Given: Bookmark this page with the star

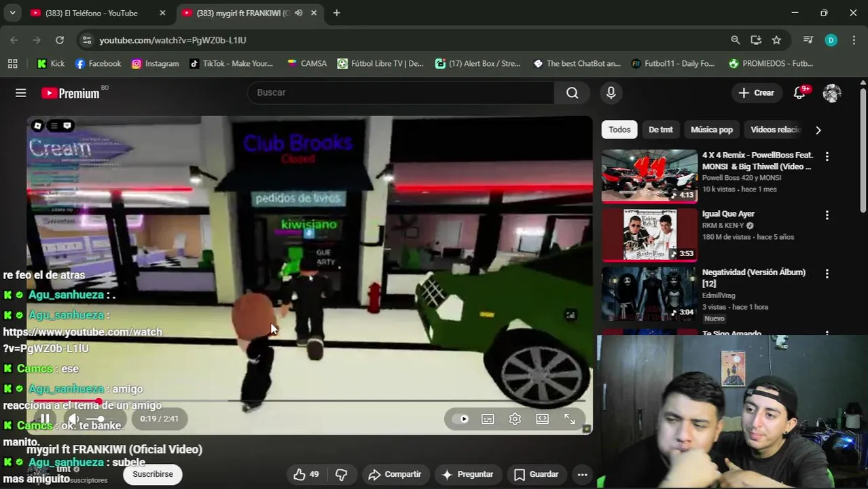Looking at the screenshot, I should point(776,40).
